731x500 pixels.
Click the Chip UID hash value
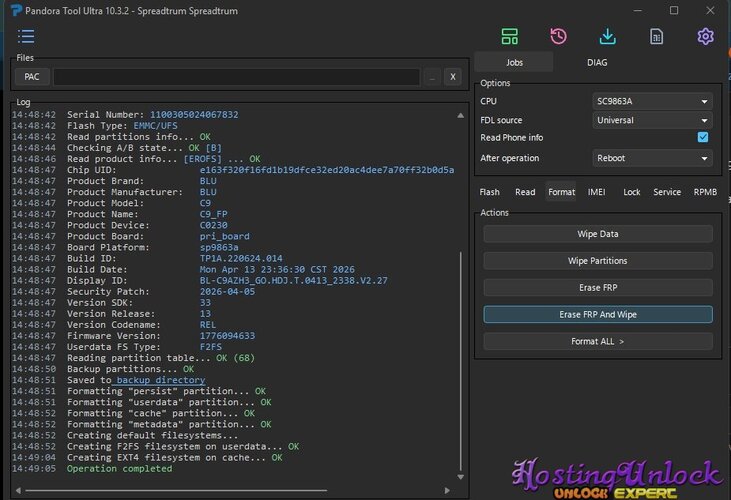327,170
